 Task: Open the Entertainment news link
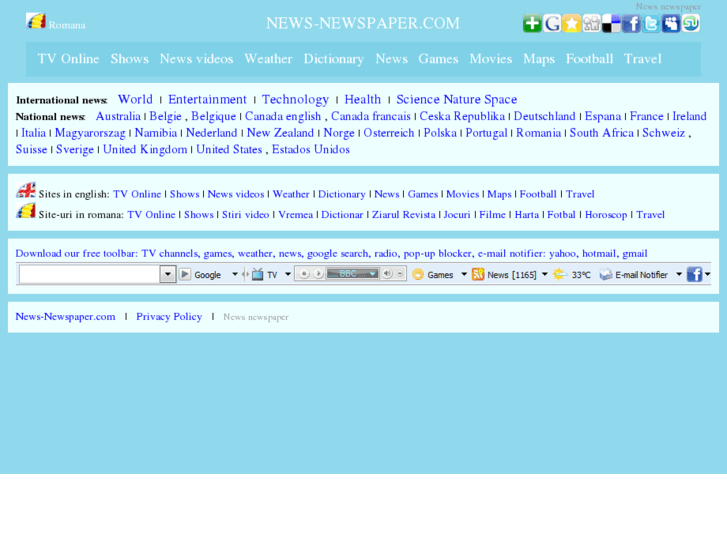point(207,99)
